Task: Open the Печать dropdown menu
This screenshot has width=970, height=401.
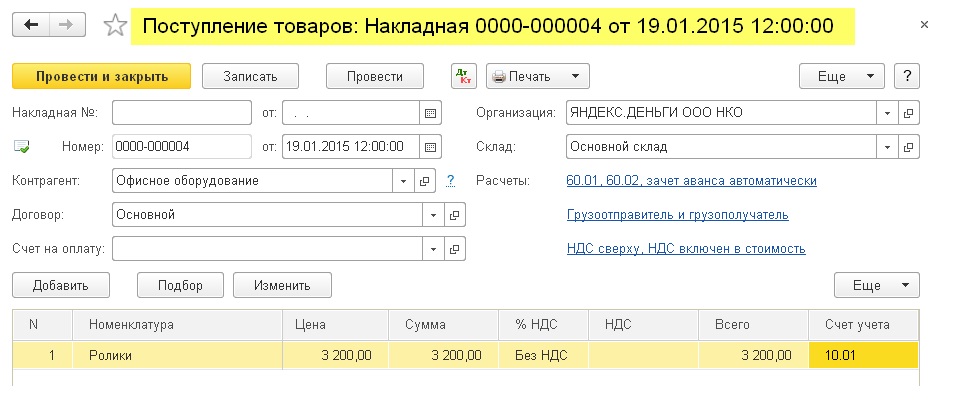Action: pos(538,76)
